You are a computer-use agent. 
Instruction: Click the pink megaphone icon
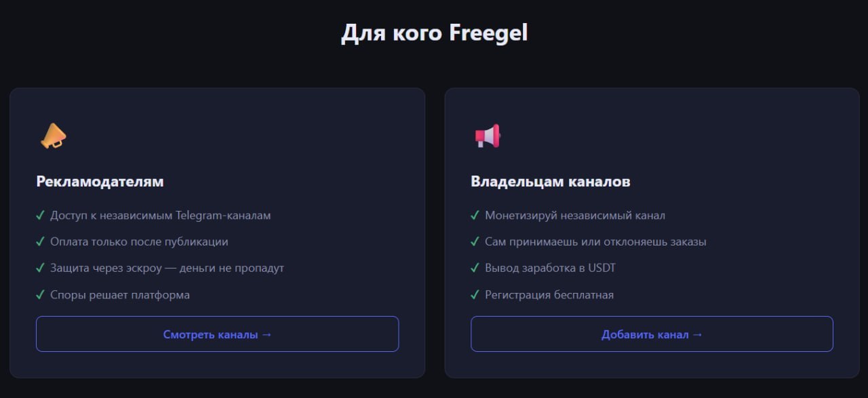488,136
